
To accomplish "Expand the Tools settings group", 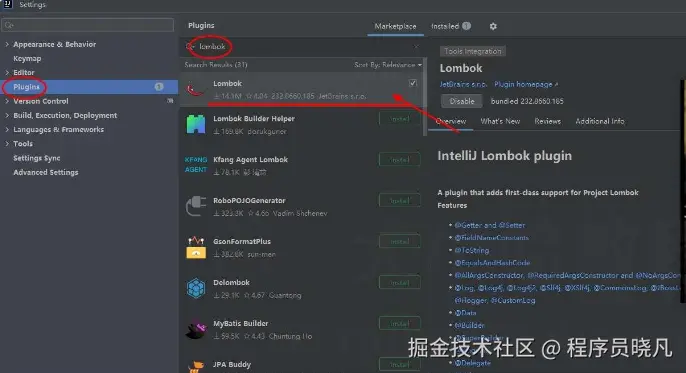I will [7, 143].
